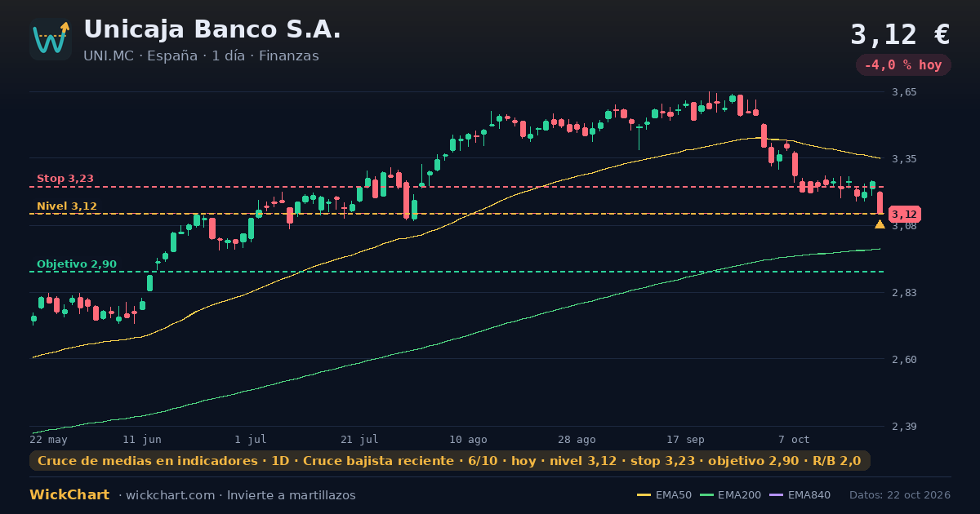Click the red 3,12 price tag
Screen dimensions: 980x514
905,214
